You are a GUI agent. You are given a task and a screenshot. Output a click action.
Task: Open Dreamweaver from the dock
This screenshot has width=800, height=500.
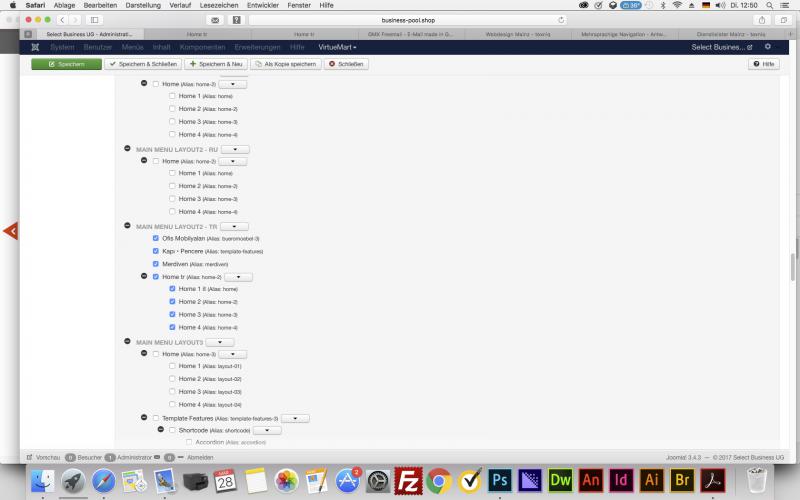(560, 481)
